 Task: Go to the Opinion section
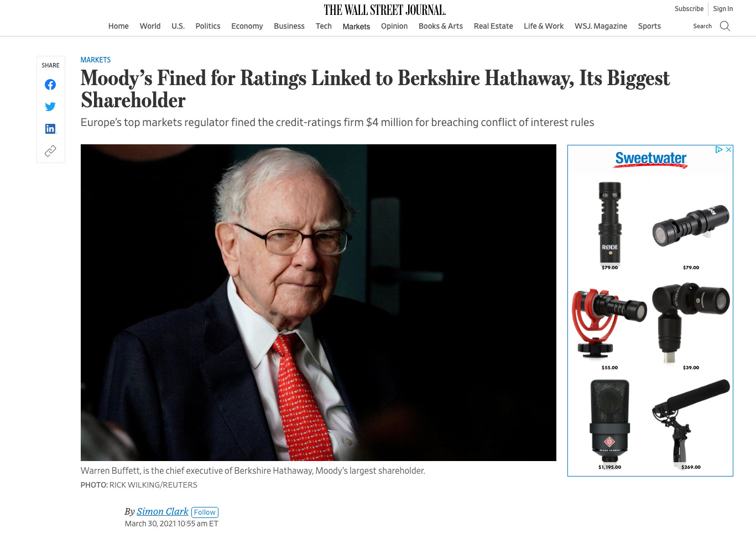(x=394, y=26)
